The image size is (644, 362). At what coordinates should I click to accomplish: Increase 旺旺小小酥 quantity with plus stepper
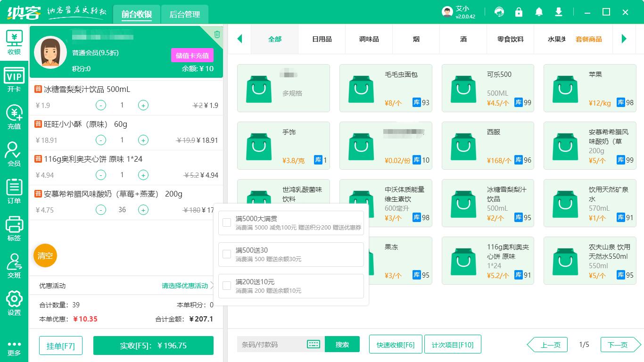[143, 140]
